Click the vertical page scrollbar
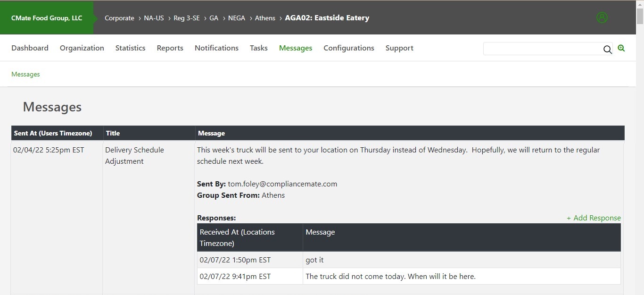644x295 pixels. click(x=640, y=142)
